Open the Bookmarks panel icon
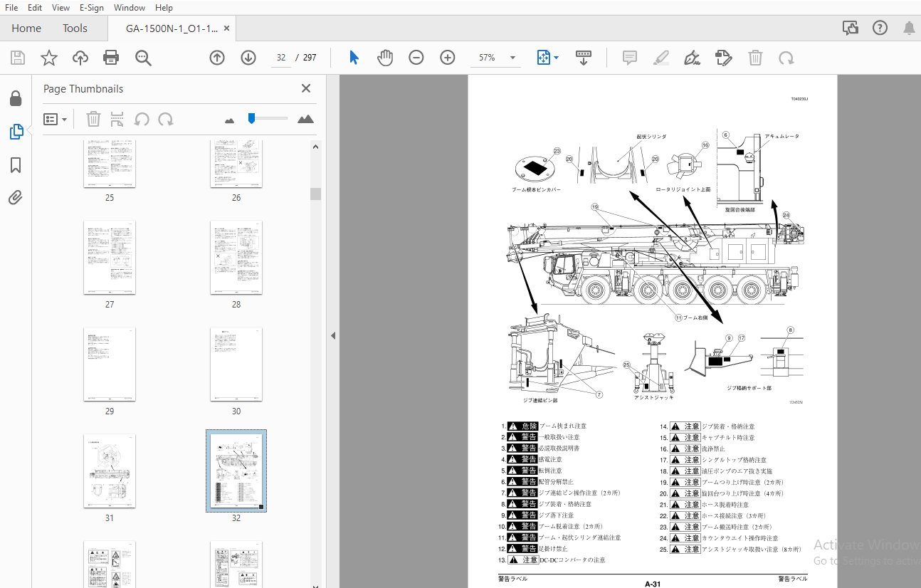 (16, 165)
